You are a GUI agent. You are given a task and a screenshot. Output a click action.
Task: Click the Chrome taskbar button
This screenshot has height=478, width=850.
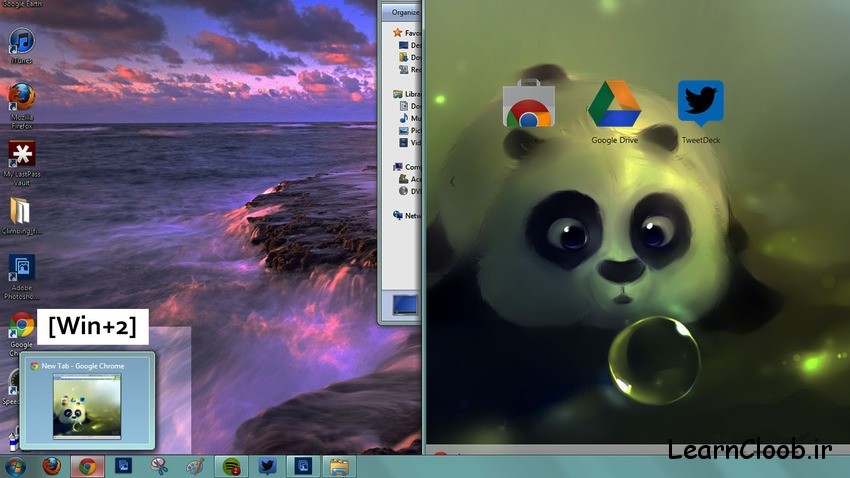(87, 466)
